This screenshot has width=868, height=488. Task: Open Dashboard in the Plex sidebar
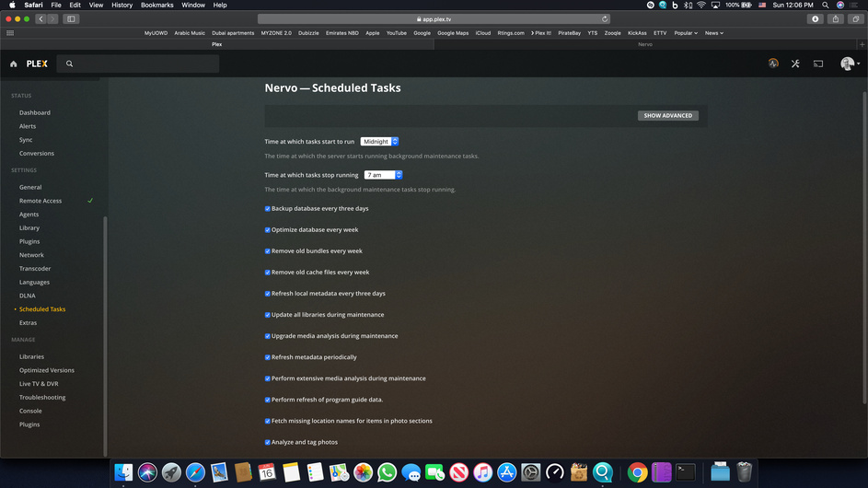(x=35, y=112)
